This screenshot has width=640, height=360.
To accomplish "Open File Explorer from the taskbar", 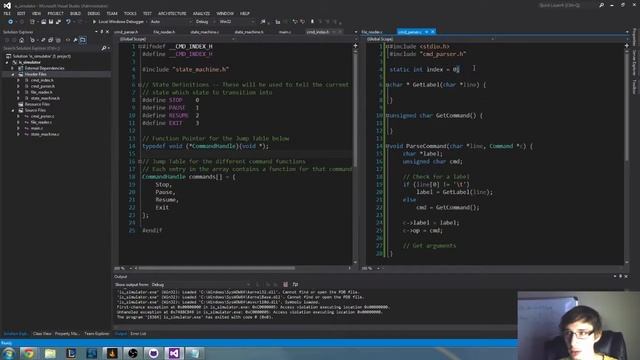I will 50,353.
